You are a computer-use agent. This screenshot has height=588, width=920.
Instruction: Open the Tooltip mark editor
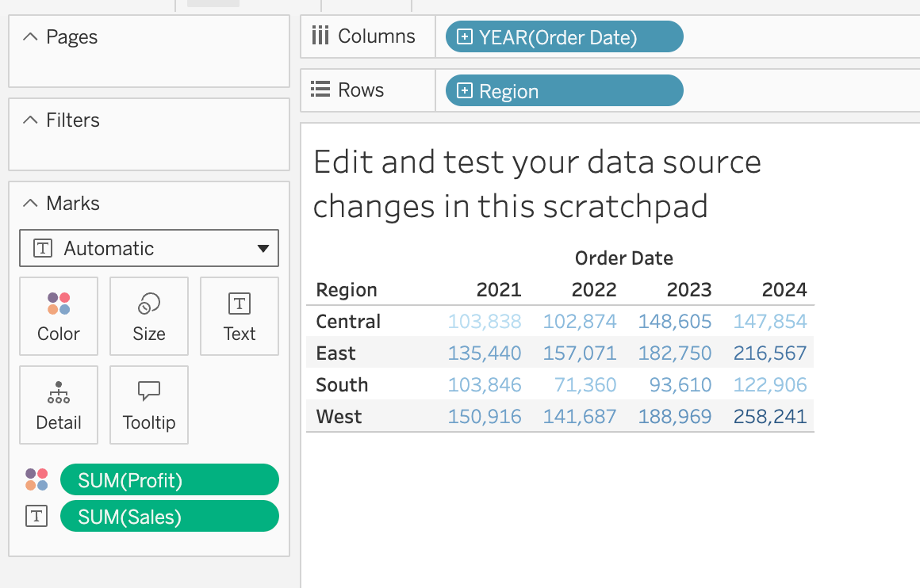click(x=148, y=405)
